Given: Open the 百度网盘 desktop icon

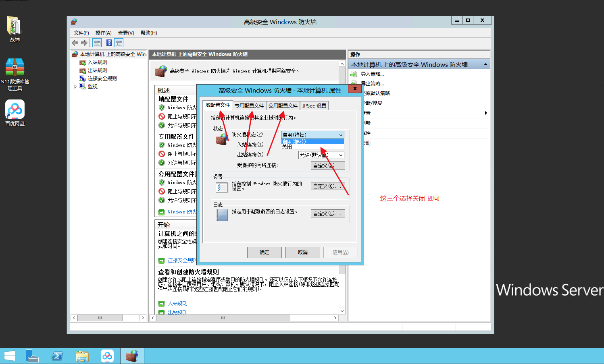Looking at the screenshot, I should [x=15, y=113].
